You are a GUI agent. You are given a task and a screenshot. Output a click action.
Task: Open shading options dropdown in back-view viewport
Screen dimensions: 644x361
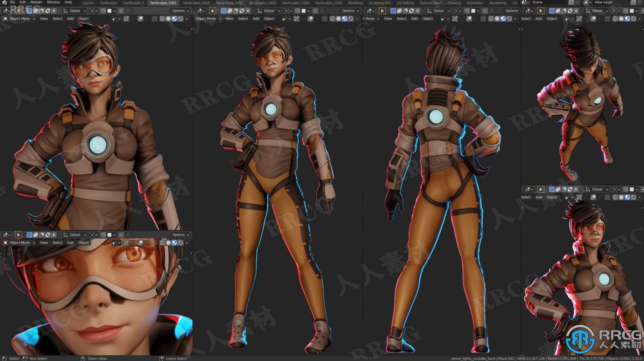[515, 19]
